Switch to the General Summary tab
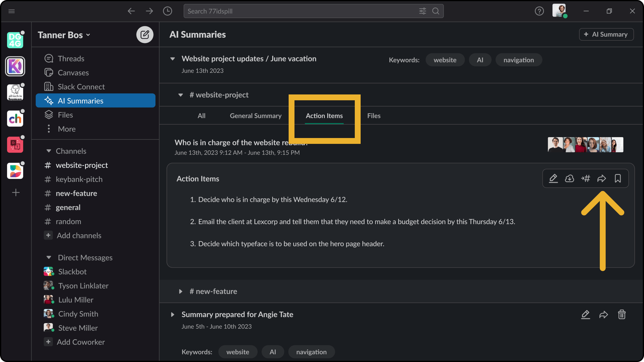Viewport: 644px width, 362px height. pos(256,116)
